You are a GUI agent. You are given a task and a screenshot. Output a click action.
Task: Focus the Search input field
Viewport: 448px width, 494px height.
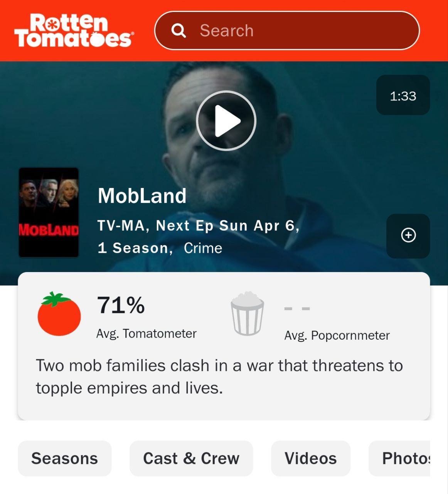287,30
